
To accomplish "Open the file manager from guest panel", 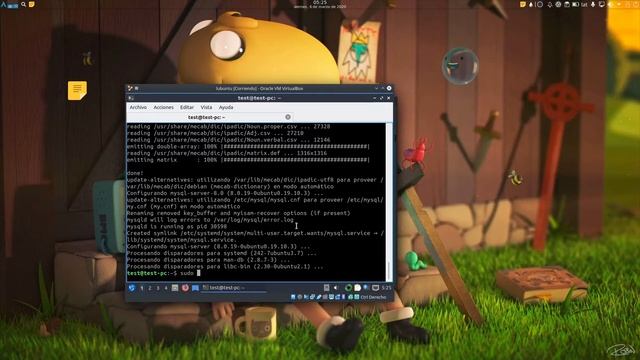I will [175, 288].
